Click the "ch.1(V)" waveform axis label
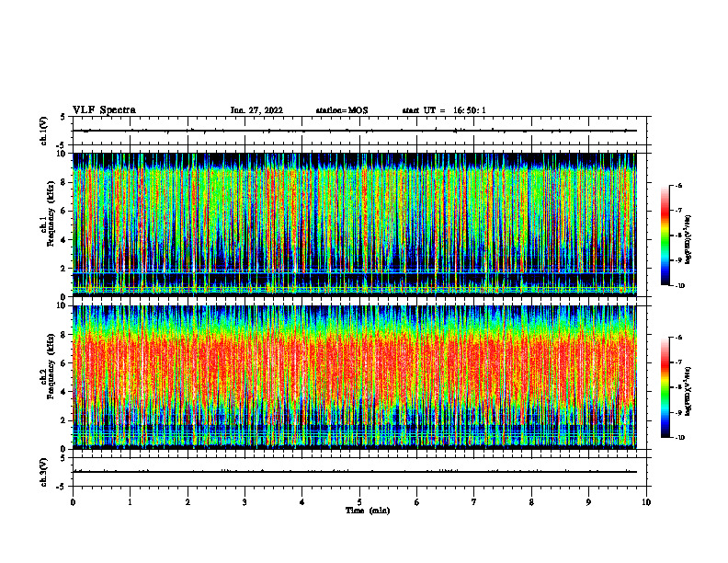 pyautogui.click(x=44, y=131)
